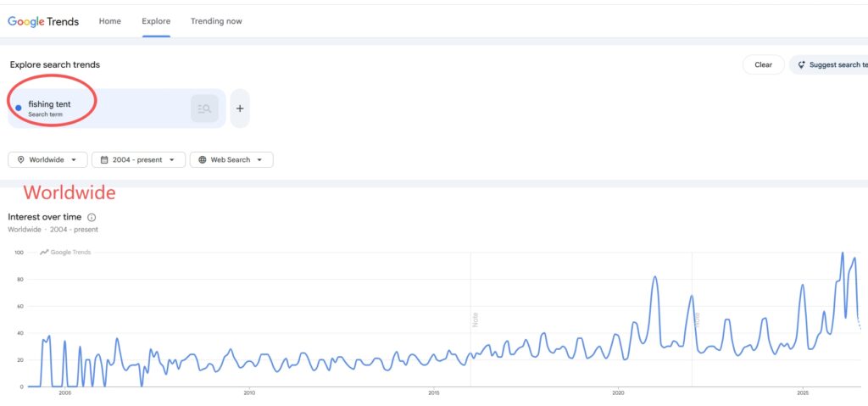Expand the Web Search type dropdown
868x406 pixels.
click(231, 159)
